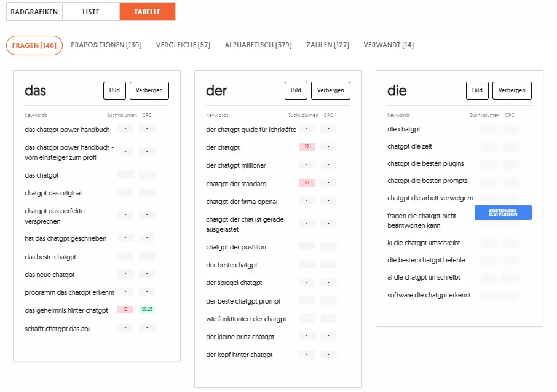Hide the die column via Verbergen
The height and width of the screenshot is (392, 557).
512,90
